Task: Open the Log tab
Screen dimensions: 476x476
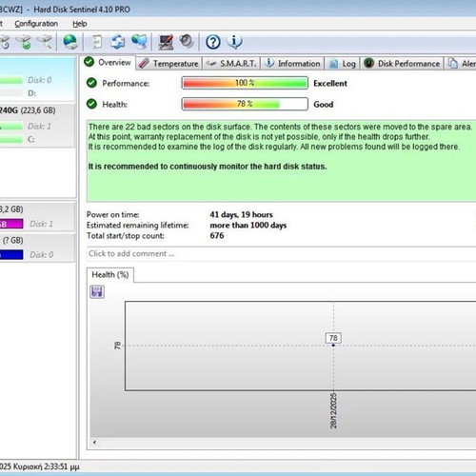Action: click(x=342, y=64)
